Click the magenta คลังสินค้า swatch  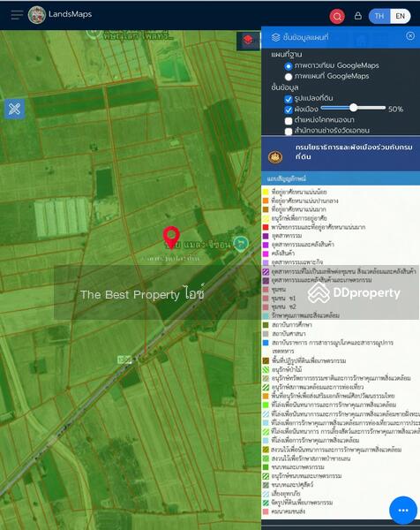point(266,254)
